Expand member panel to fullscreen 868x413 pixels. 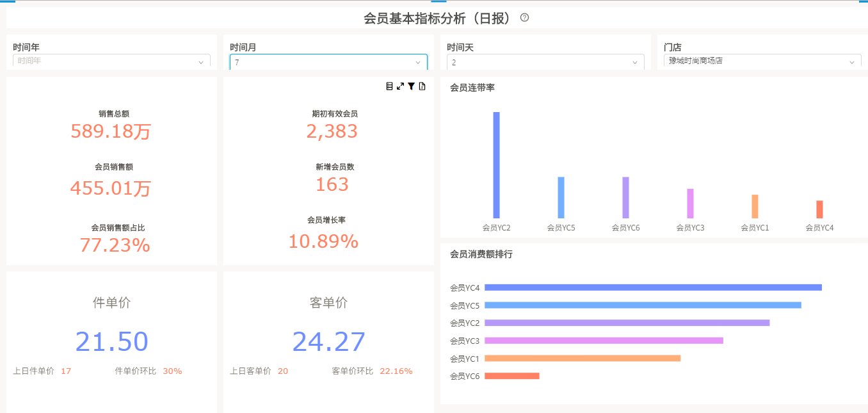coord(400,86)
